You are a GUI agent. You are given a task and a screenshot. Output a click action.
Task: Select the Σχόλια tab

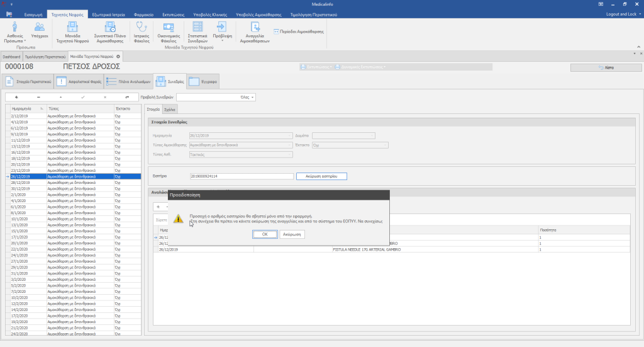pyautogui.click(x=170, y=110)
